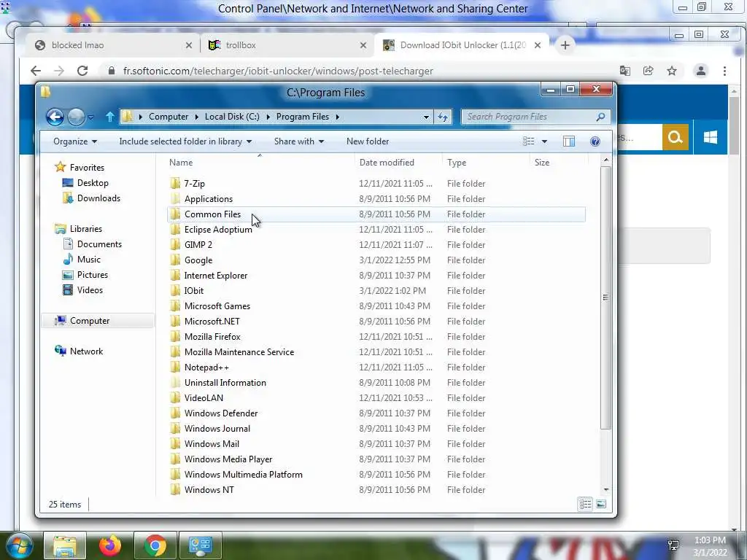Launch Firefox from the taskbar
This screenshot has width=747, height=560.
click(110, 545)
